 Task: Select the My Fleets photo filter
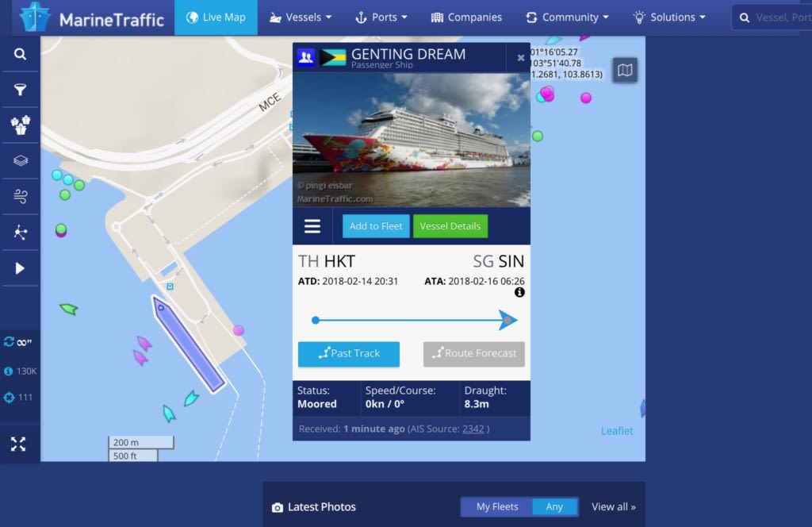coord(496,507)
